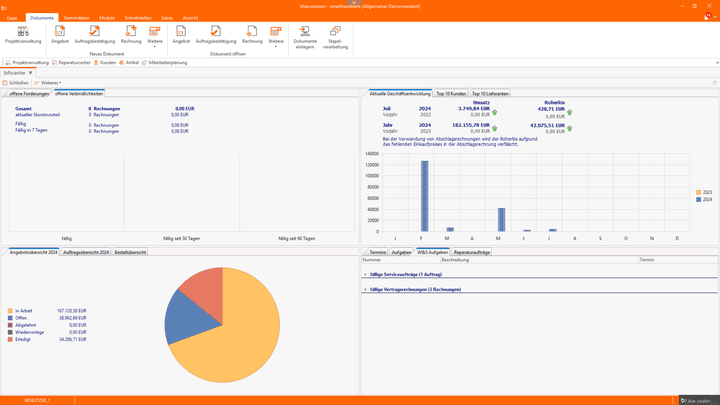The width and height of the screenshot is (720, 405).
Task: Click the Schließen button in Infocenter
Action: [x=17, y=83]
